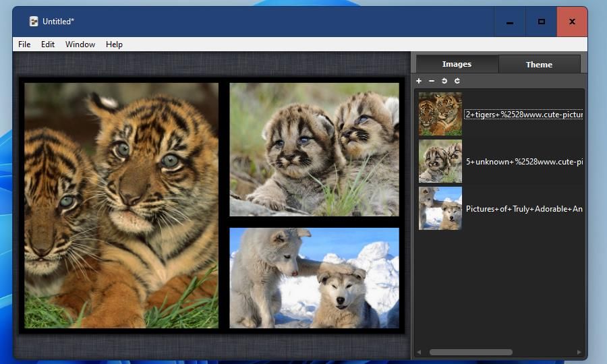Open the File menu

(24, 44)
